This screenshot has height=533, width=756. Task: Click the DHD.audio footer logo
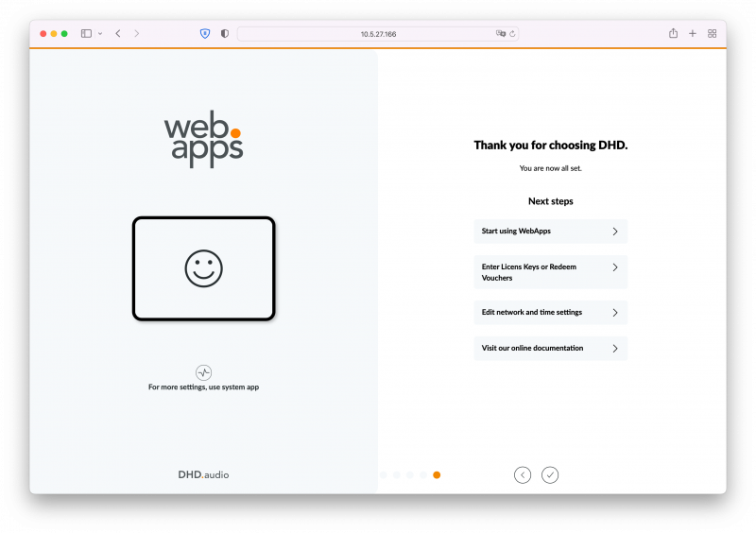(203, 474)
